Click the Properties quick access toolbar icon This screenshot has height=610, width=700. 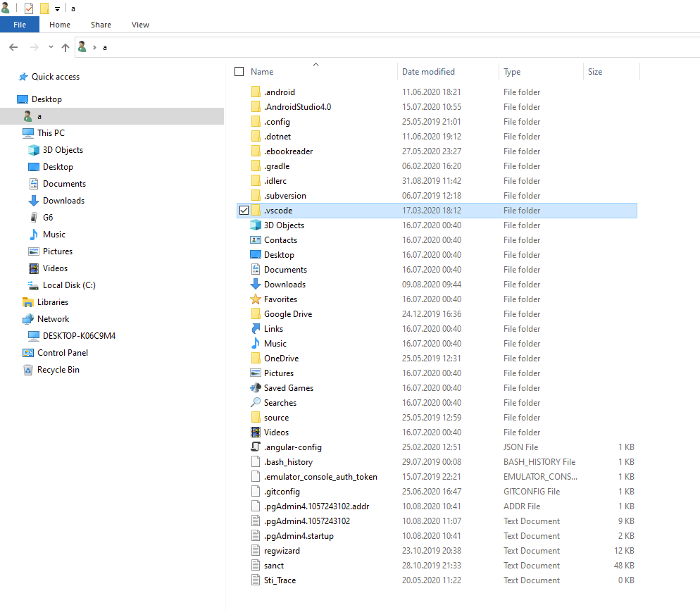(29, 8)
